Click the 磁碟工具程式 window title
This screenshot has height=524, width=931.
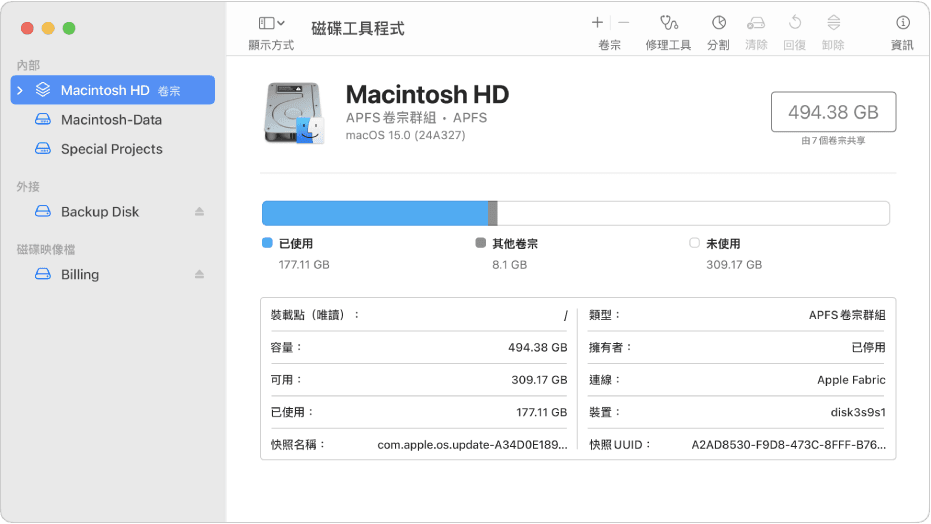(357, 28)
